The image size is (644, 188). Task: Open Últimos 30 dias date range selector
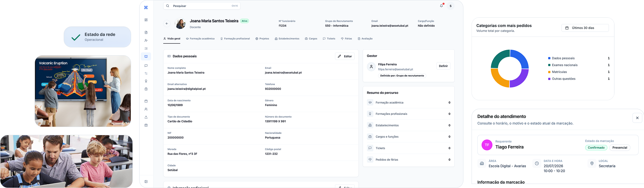point(585,28)
